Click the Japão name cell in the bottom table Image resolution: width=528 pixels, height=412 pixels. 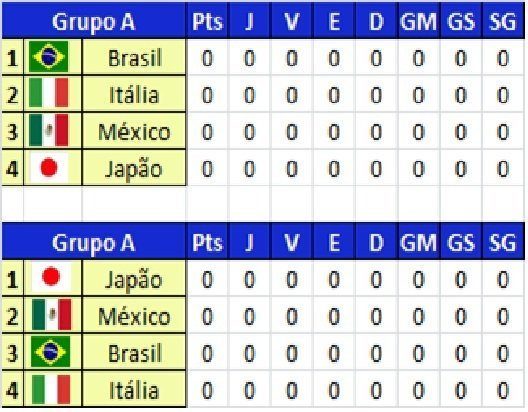(134, 279)
